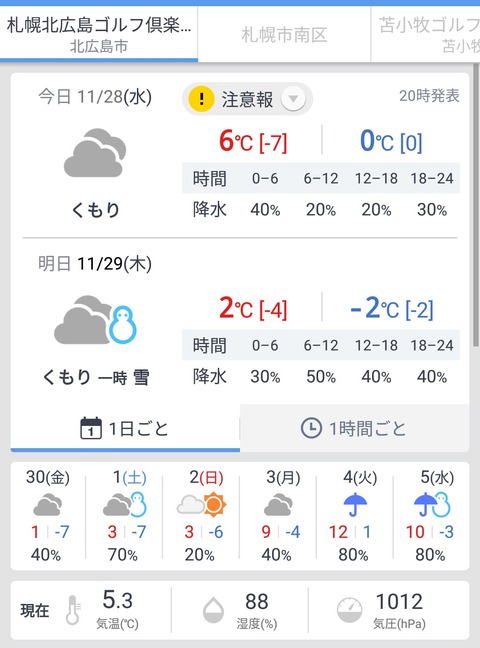
Task: Click tomorrow's cloud and snowman icon
Action: click(96, 320)
